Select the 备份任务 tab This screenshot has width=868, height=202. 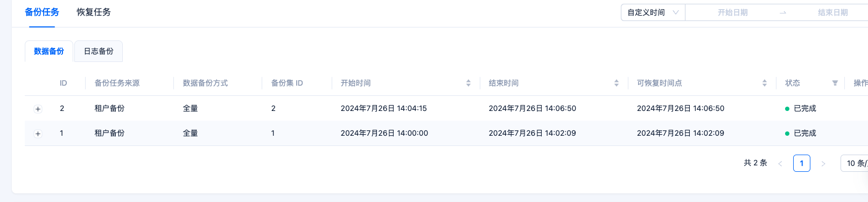pyautogui.click(x=42, y=12)
